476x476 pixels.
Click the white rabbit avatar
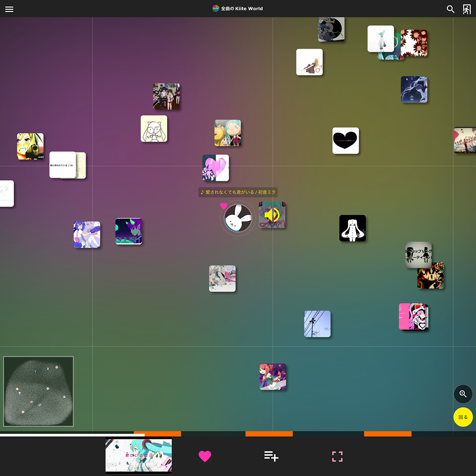click(x=238, y=218)
